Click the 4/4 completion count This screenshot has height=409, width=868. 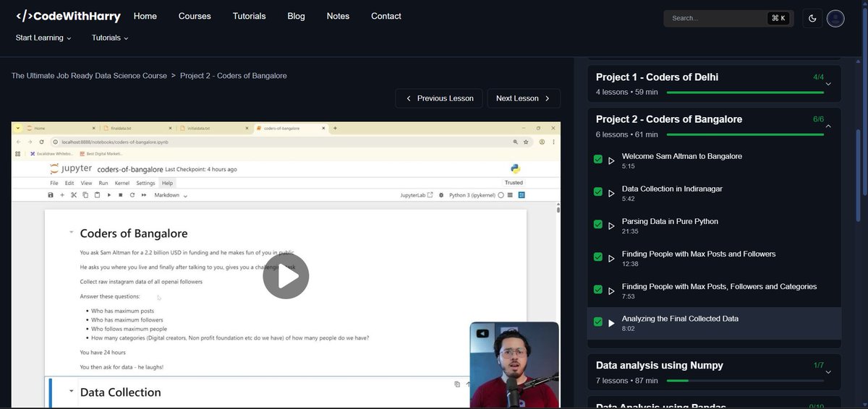pyautogui.click(x=818, y=77)
